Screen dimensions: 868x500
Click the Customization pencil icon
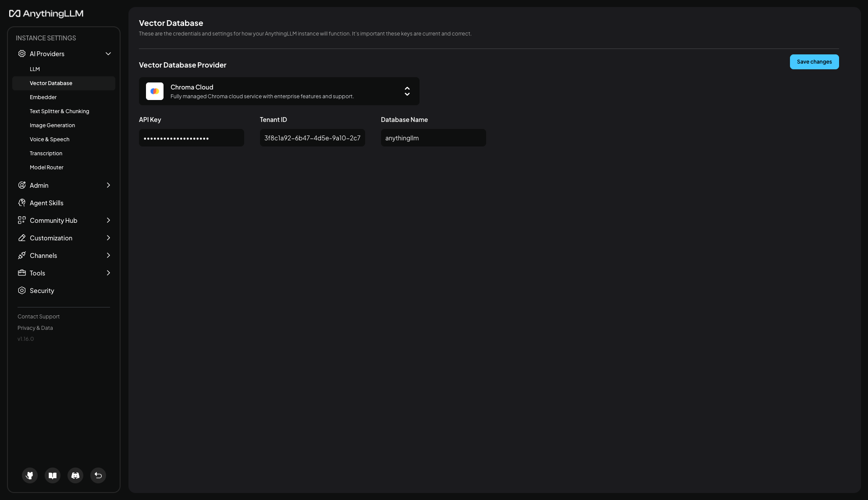[x=22, y=238]
